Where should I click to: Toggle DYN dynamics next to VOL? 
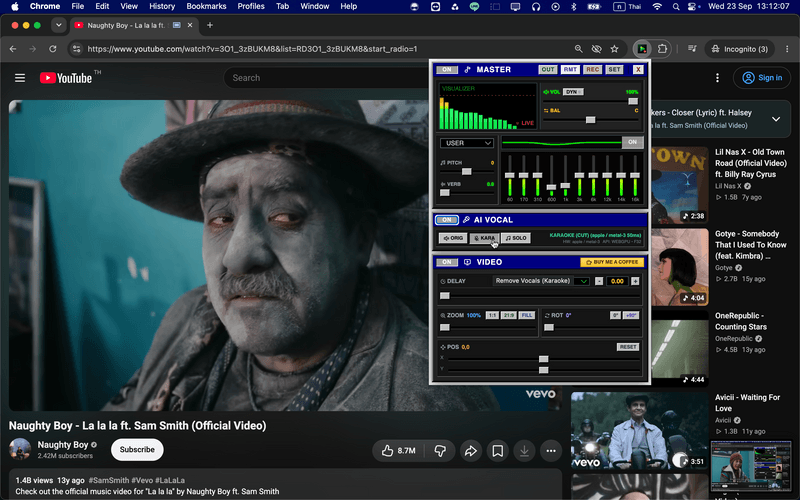(573, 92)
